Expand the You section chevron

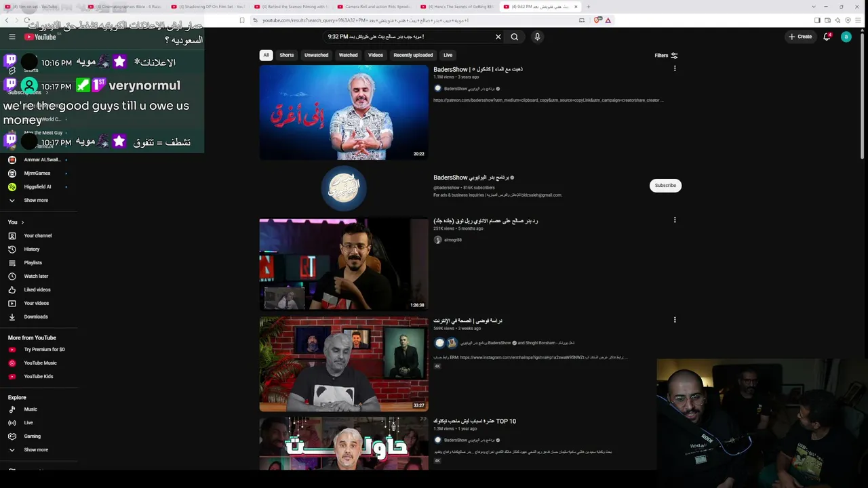(x=22, y=222)
